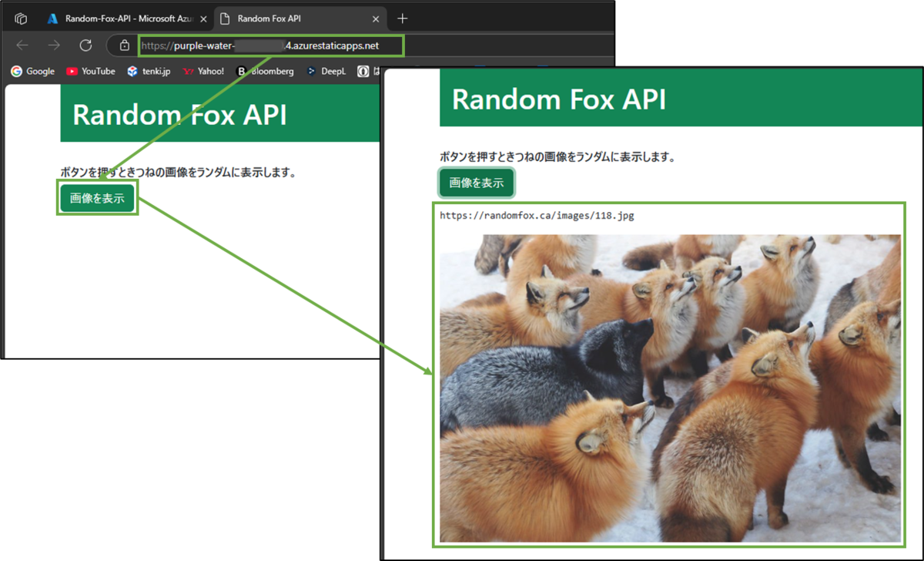View site security info via the lock icon
The width and height of the screenshot is (924, 561).
tap(123, 45)
